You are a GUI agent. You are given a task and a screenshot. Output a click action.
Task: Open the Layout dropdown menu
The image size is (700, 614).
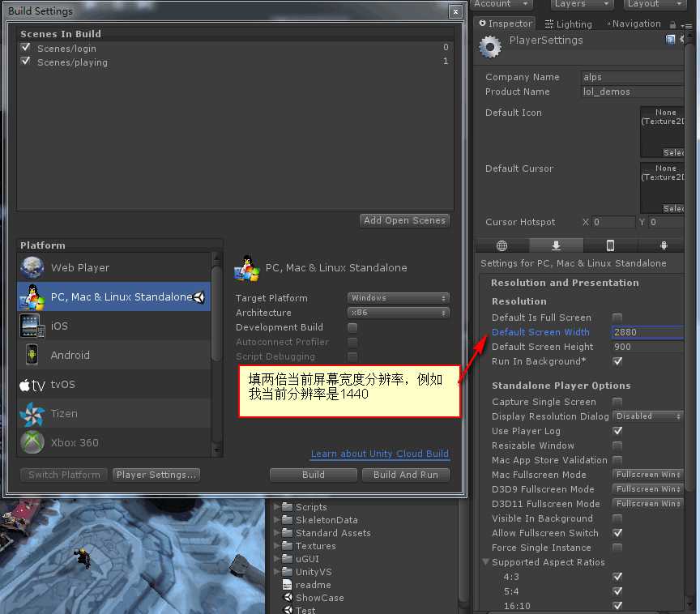pyautogui.click(x=655, y=4)
